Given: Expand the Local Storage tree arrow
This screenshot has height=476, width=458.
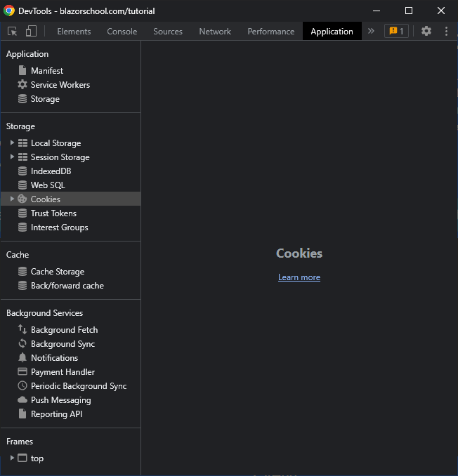Looking at the screenshot, I should click(x=12, y=143).
